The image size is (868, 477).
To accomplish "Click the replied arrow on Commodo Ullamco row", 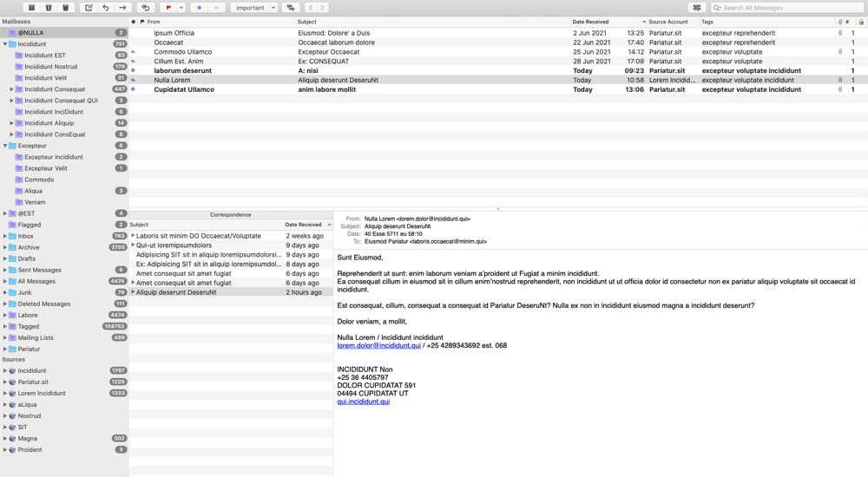I will tap(134, 52).
